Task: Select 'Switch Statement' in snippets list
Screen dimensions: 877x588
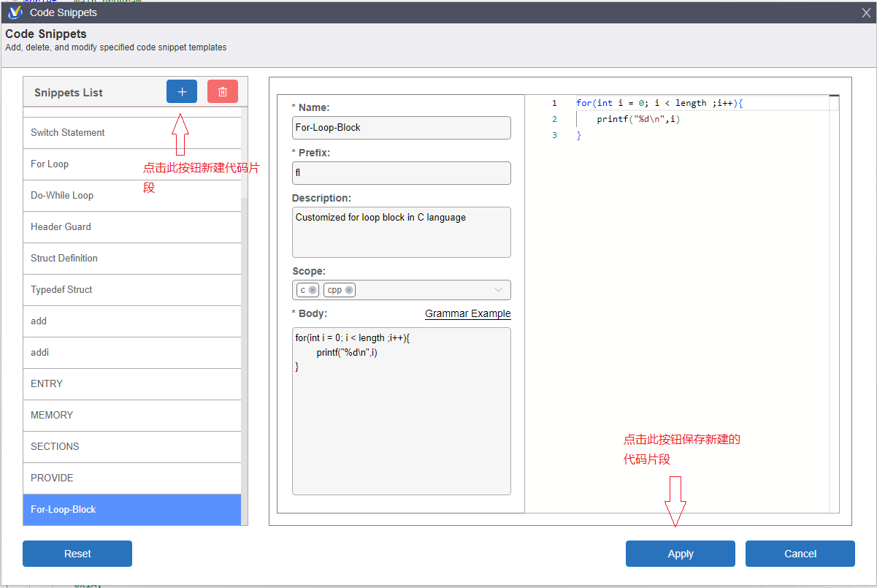Action: click(132, 132)
